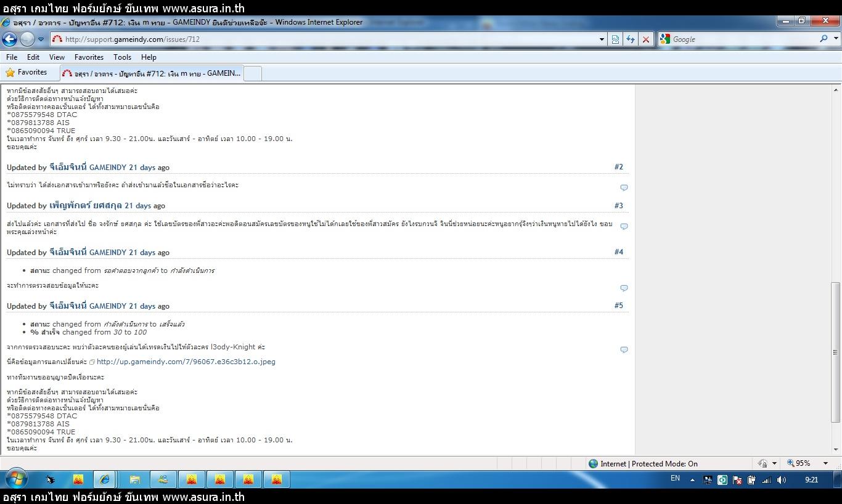Open the #4 permalink

[x=619, y=252]
